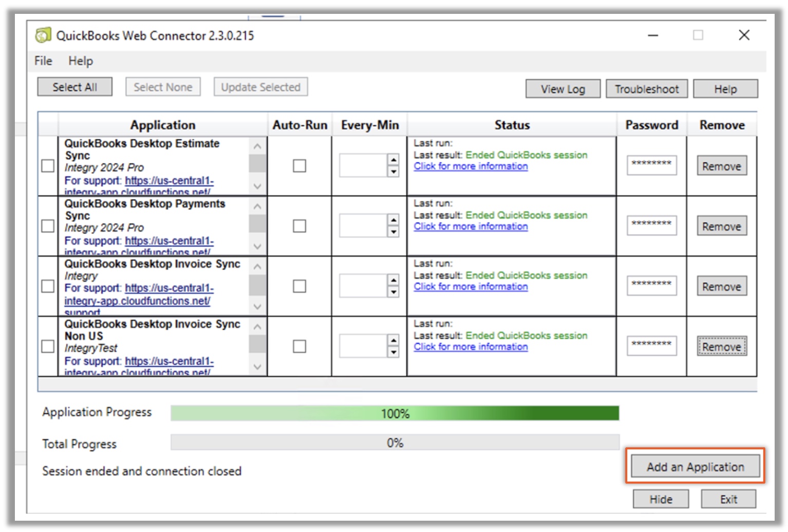The height and width of the screenshot is (532, 788).
Task: Open the Help menu
Action: coord(81,61)
